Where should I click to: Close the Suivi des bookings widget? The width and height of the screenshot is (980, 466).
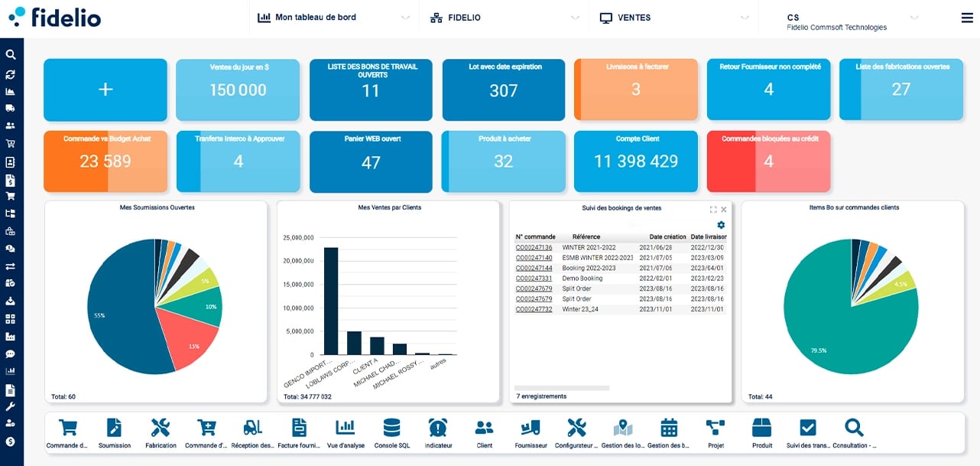pos(724,209)
